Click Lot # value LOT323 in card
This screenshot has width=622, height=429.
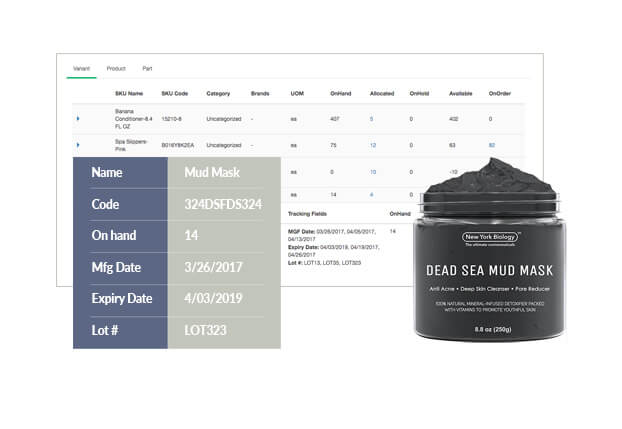(x=205, y=330)
